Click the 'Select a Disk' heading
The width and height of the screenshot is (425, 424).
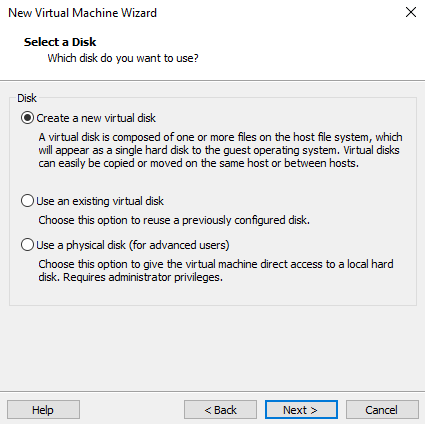(x=60, y=42)
